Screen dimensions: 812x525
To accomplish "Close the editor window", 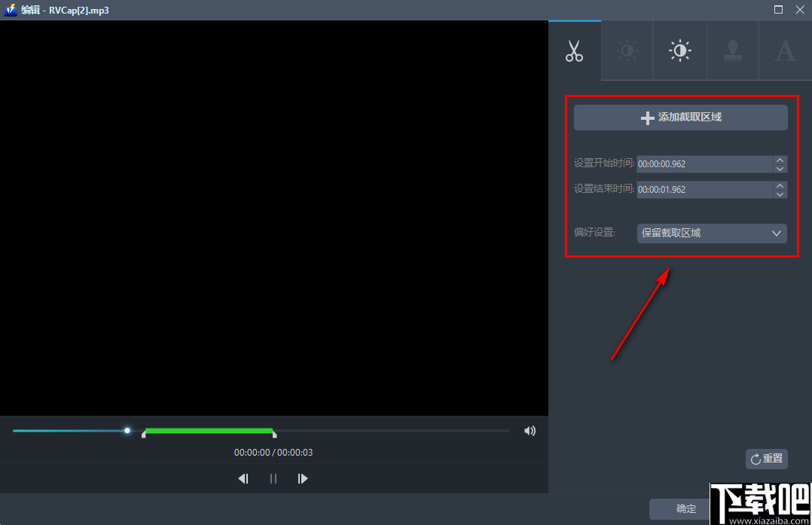I will [800, 9].
